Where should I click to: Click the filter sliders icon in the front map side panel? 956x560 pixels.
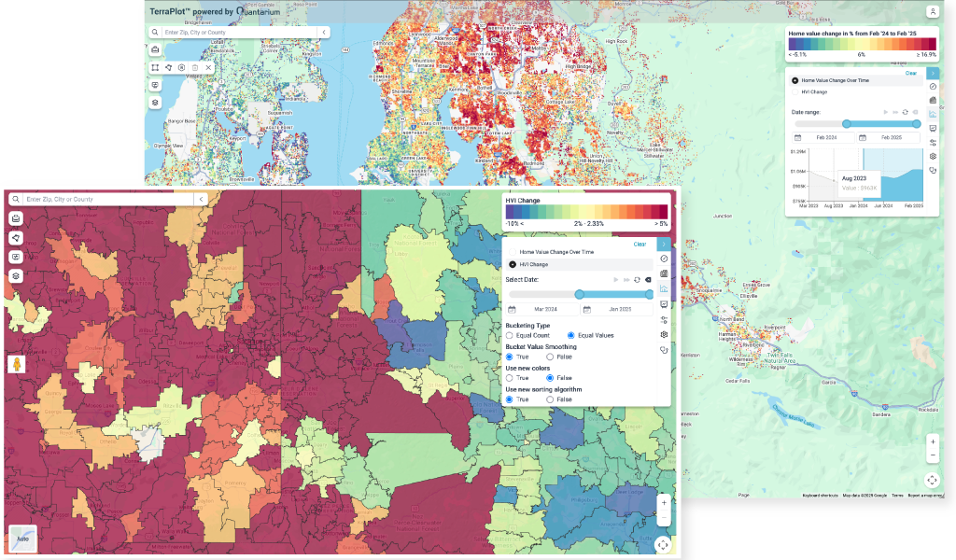tap(664, 319)
